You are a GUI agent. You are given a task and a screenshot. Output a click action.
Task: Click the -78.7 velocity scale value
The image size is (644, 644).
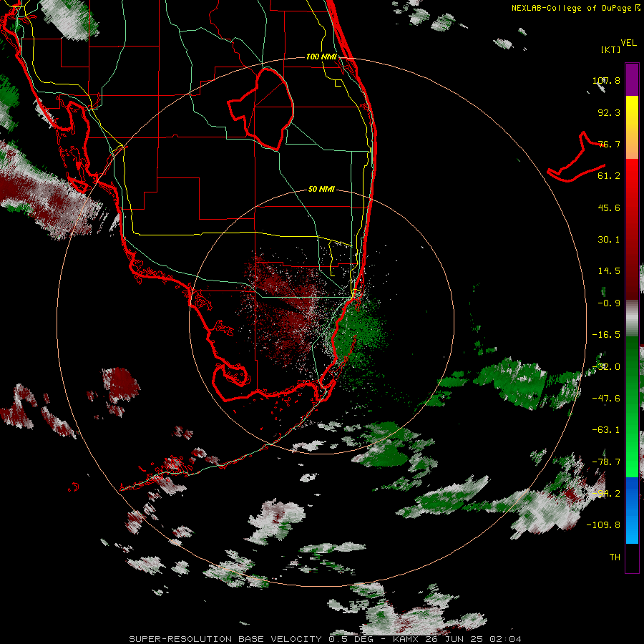(606, 462)
